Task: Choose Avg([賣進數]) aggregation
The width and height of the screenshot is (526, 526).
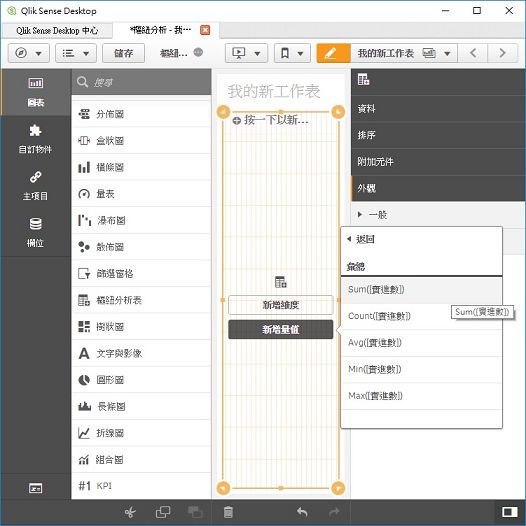Action: pyautogui.click(x=421, y=343)
